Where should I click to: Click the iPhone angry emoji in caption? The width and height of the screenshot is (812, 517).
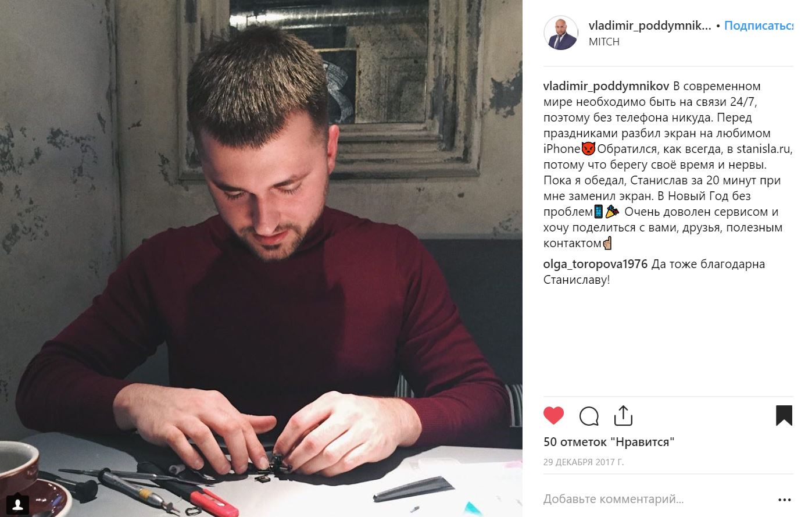click(x=588, y=149)
